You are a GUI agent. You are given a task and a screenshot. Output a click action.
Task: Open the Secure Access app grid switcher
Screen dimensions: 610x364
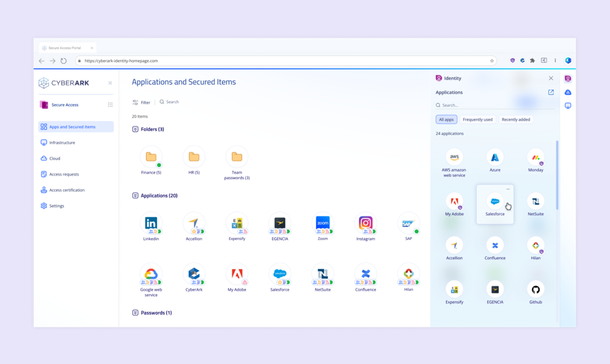pos(110,105)
